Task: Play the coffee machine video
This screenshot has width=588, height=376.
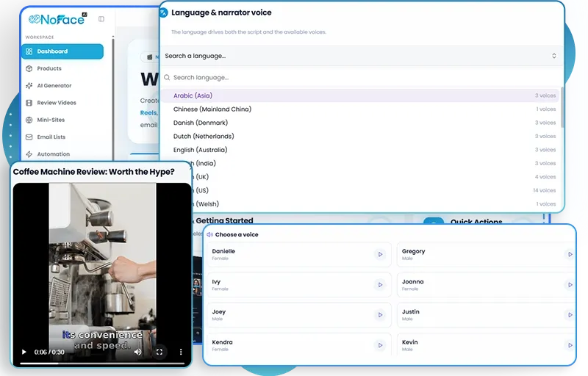Action: pos(24,352)
